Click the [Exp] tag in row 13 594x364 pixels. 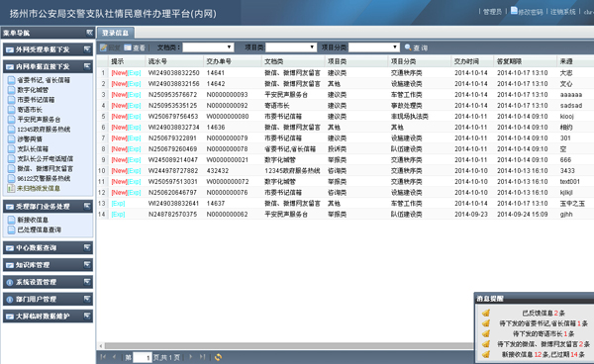coord(118,203)
